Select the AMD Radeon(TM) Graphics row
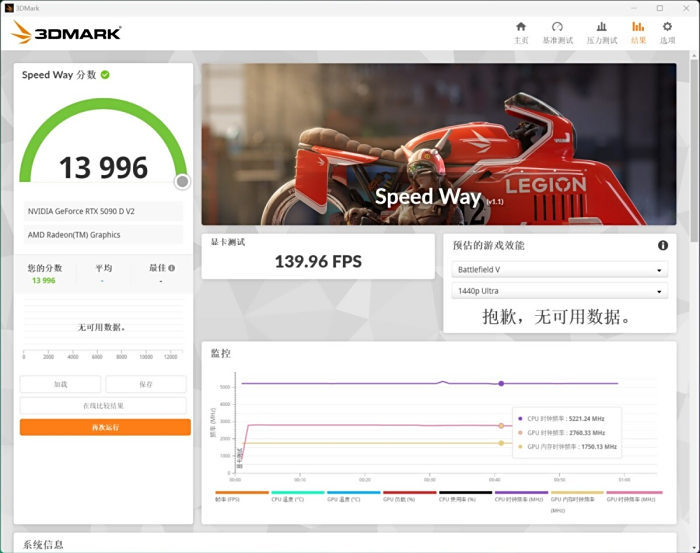Viewport: 700px width, 553px height. point(103,235)
